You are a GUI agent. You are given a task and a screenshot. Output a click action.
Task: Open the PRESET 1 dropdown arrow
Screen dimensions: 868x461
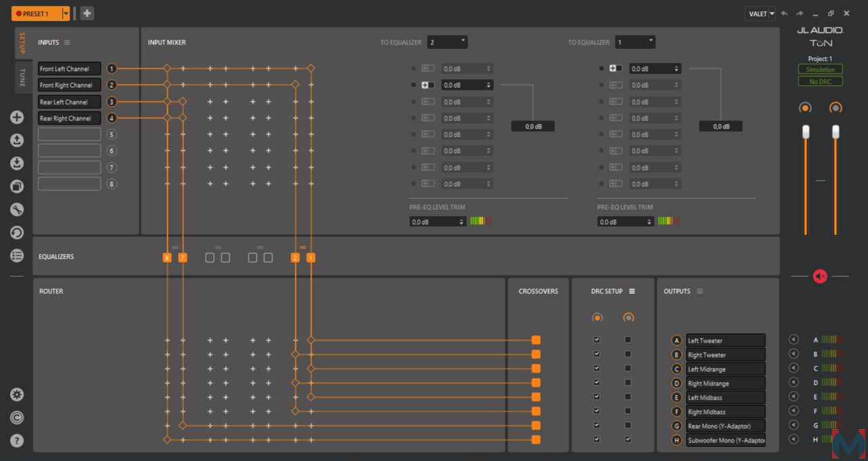pyautogui.click(x=66, y=14)
